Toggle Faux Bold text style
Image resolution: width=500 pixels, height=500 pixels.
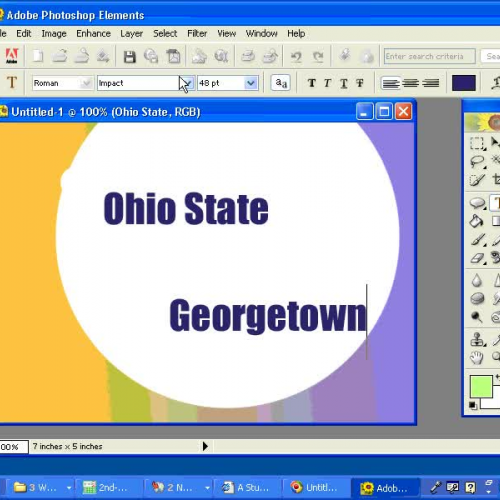coord(312,83)
